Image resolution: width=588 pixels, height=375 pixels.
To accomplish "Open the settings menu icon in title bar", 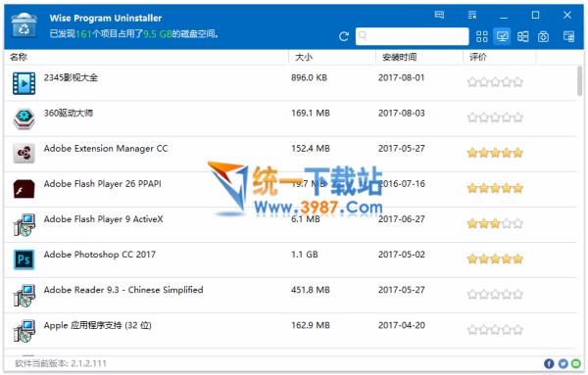I will click(472, 15).
